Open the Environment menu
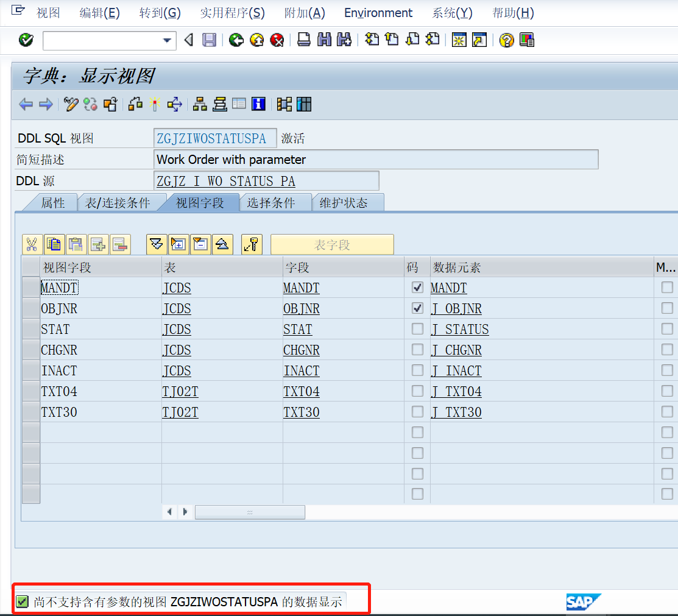 click(378, 12)
